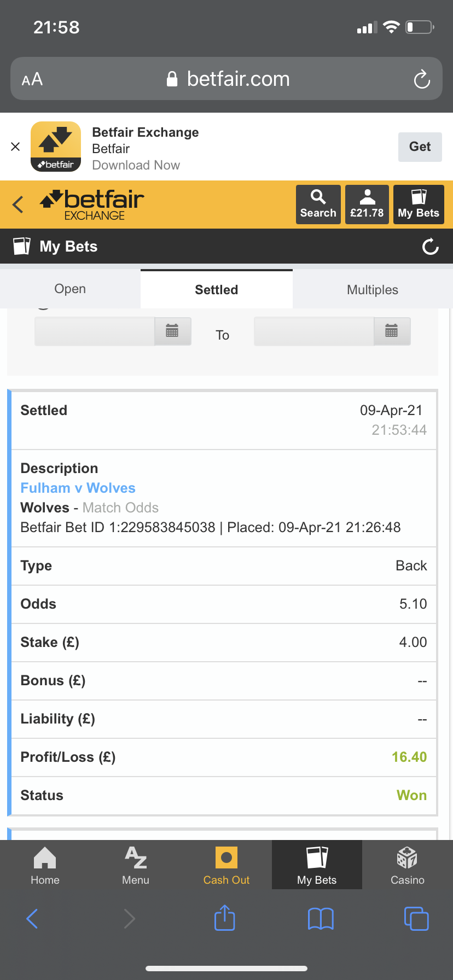Tap Get to download Betfair app
This screenshot has height=980, width=453.
coord(420,147)
